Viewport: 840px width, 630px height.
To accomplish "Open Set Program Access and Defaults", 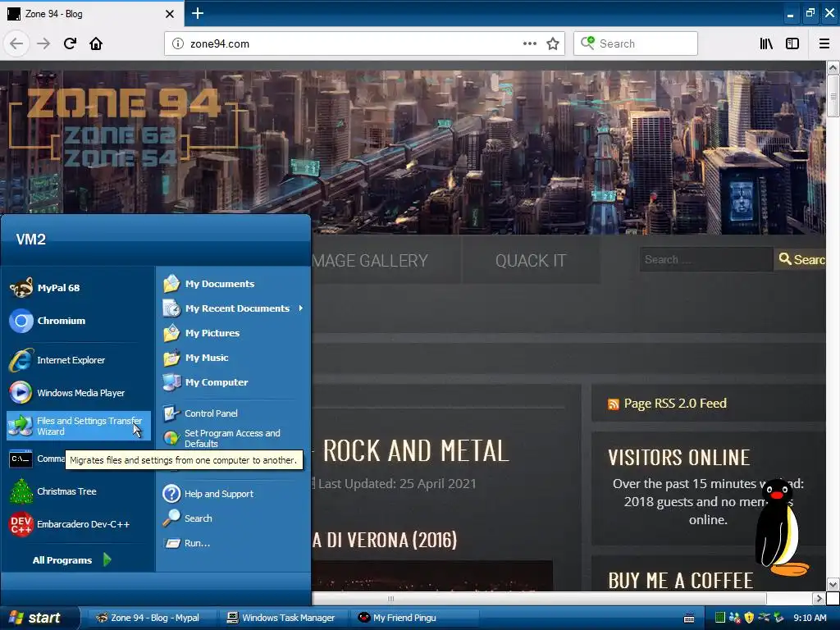I will point(234,438).
